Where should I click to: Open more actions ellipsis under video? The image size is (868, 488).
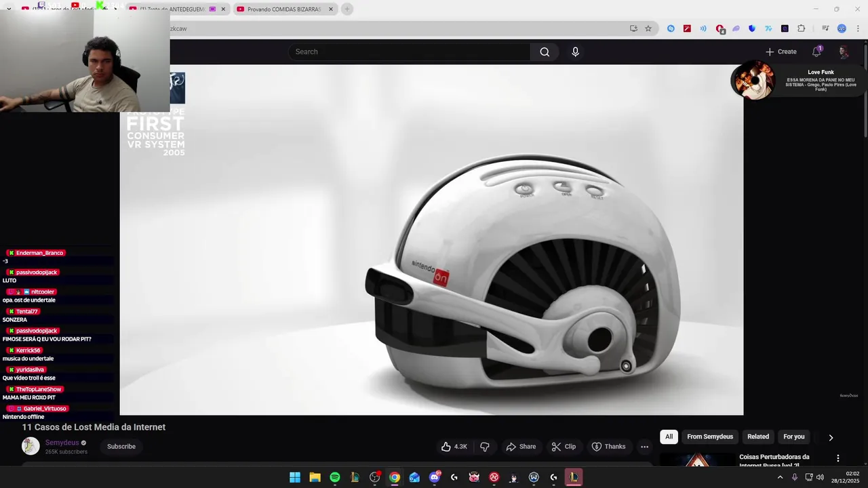tap(644, 447)
